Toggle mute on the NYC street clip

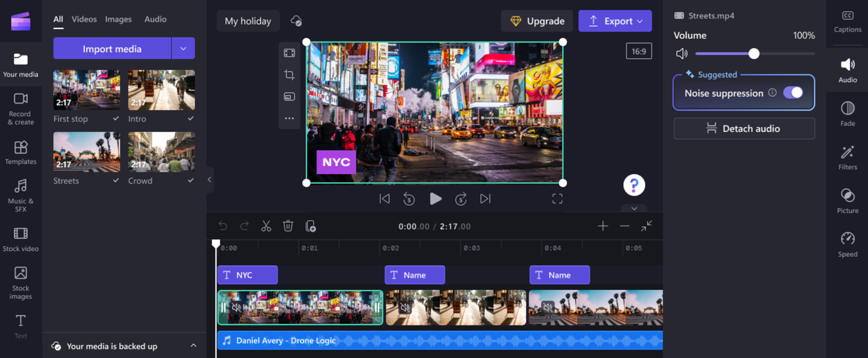click(x=236, y=308)
